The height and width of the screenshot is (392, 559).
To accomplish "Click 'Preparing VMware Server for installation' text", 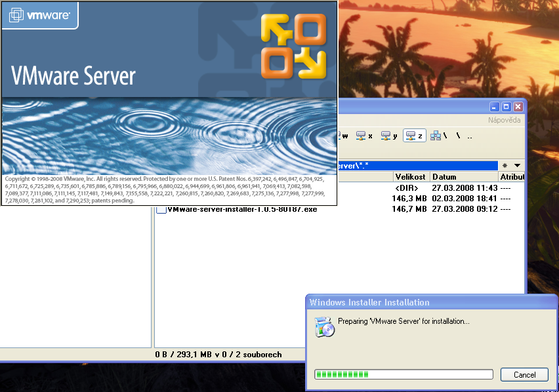I will point(404,321).
